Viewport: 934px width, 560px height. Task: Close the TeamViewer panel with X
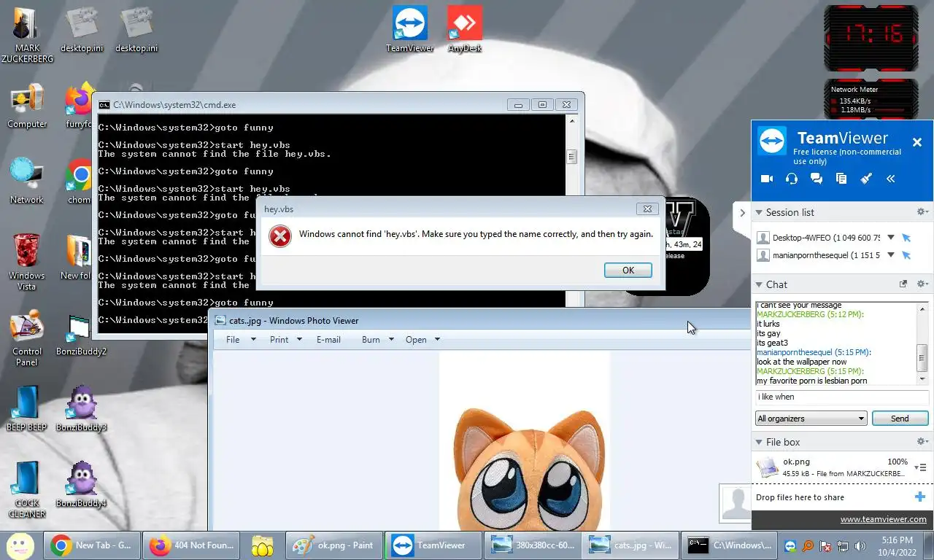pyautogui.click(x=917, y=142)
